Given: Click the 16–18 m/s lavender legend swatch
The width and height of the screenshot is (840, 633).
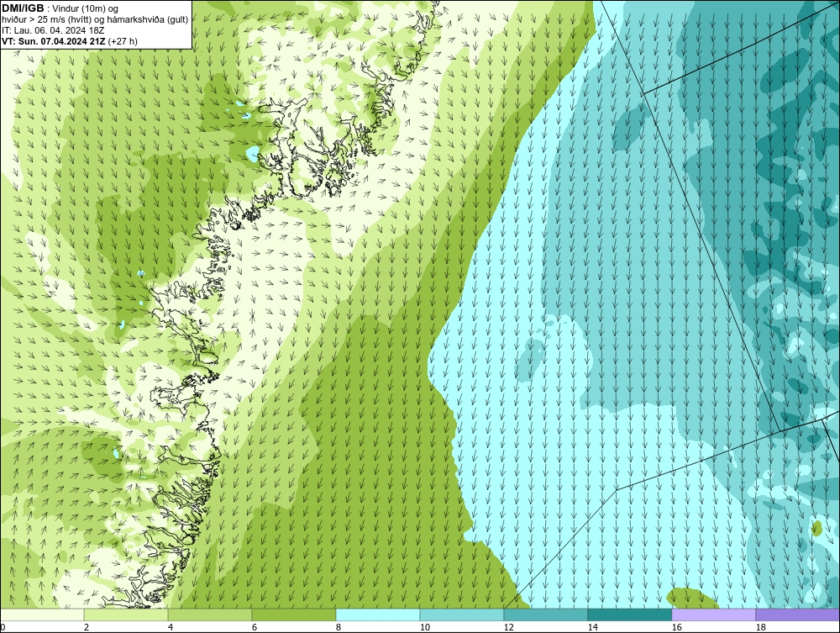Looking at the screenshot, I should pyautogui.click(x=713, y=615).
